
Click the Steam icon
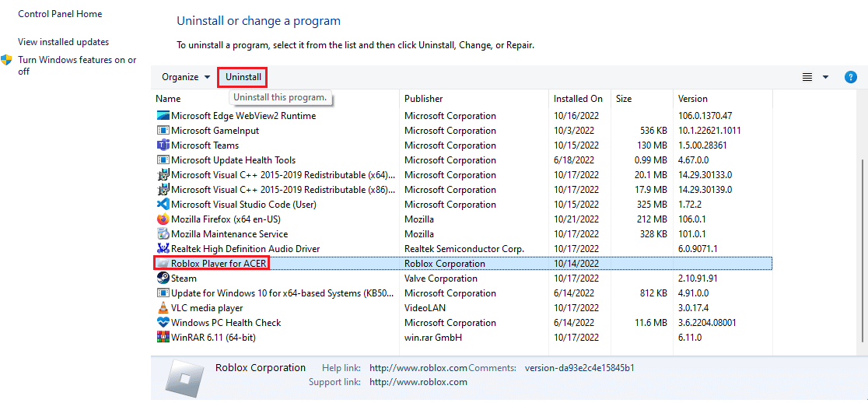[163, 278]
